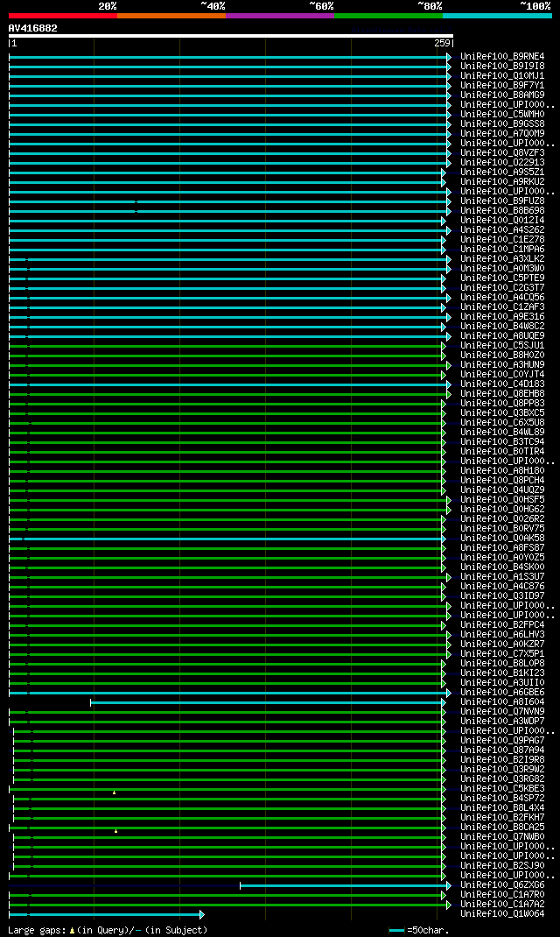Image resolution: width=560 pixels, height=937 pixels.
Task: Click label UniRef100_Q3BXC5
Action: pyautogui.click(x=502, y=413)
